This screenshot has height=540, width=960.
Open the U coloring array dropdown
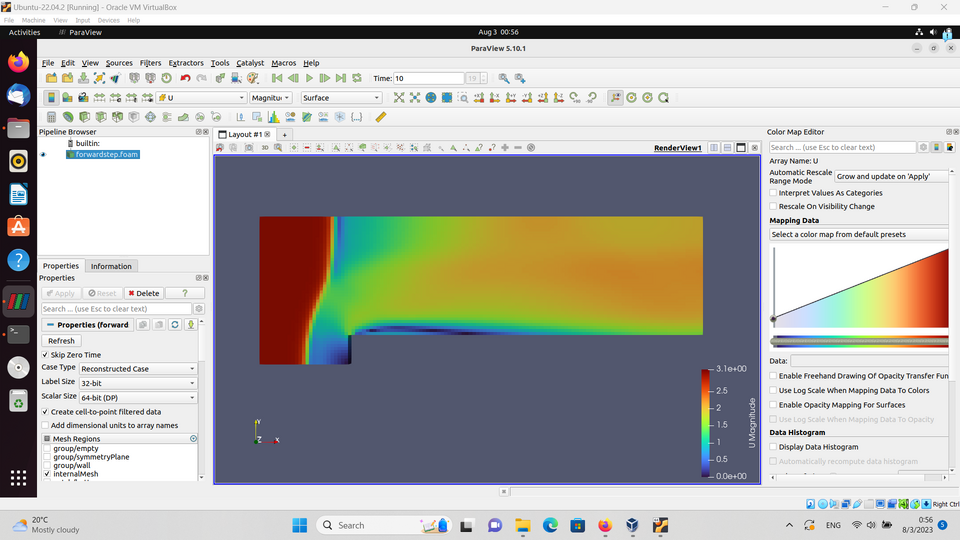pyautogui.click(x=201, y=98)
